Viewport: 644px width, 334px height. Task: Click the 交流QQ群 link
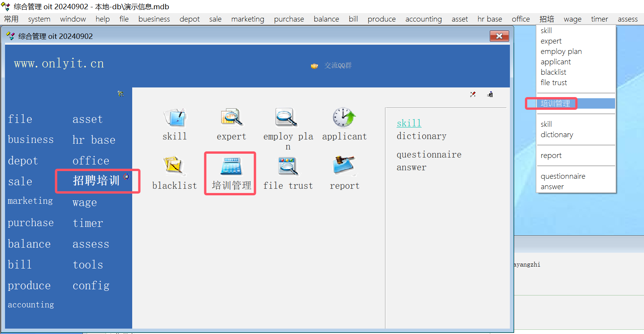[x=338, y=66]
